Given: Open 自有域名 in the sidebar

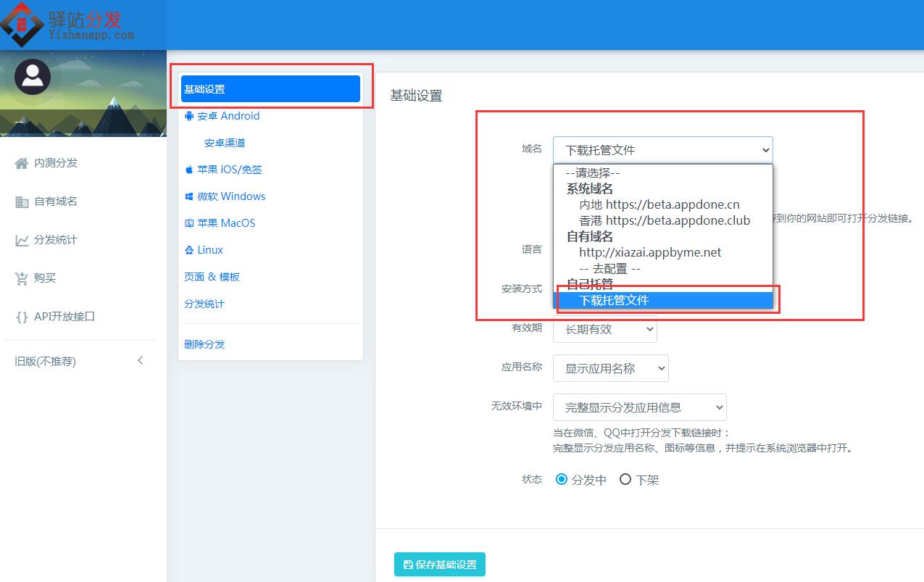Looking at the screenshot, I should click(x=55, y=201).
